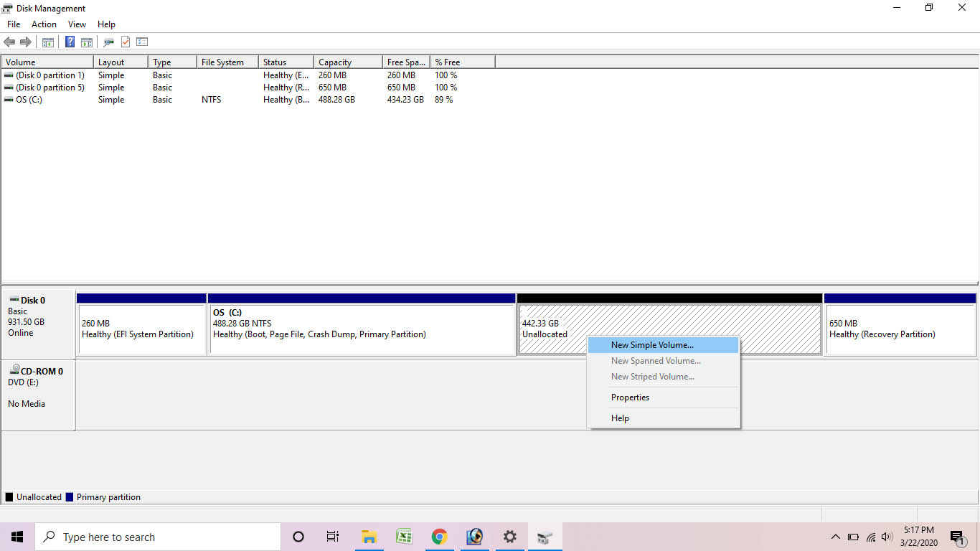
Task: Click the Start button
Action: tap(17, 537)
